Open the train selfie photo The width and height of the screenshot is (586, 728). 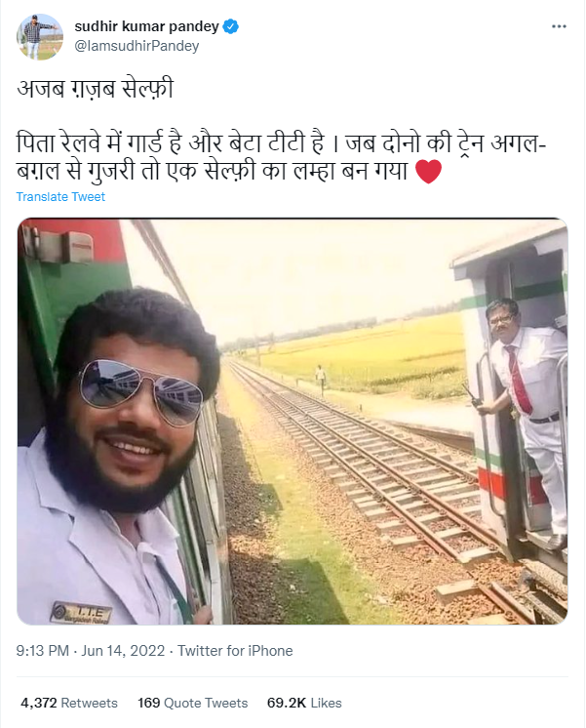point(293,422)
